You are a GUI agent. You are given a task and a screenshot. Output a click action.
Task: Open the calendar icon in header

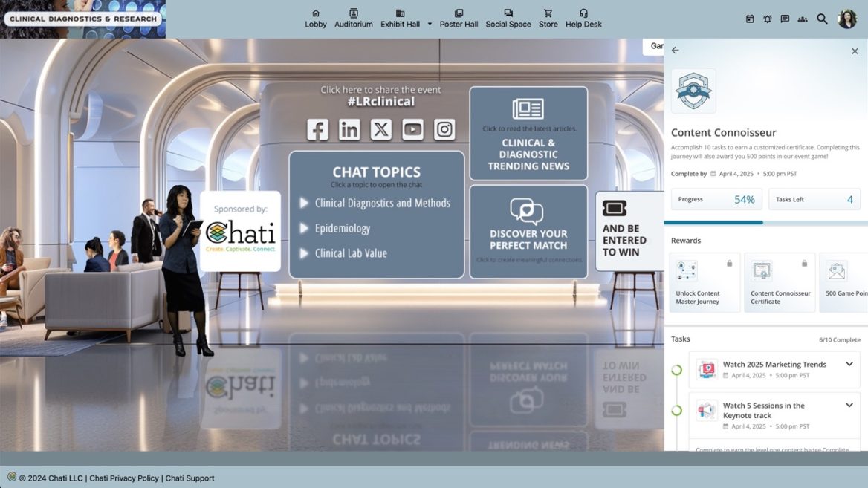750,19
